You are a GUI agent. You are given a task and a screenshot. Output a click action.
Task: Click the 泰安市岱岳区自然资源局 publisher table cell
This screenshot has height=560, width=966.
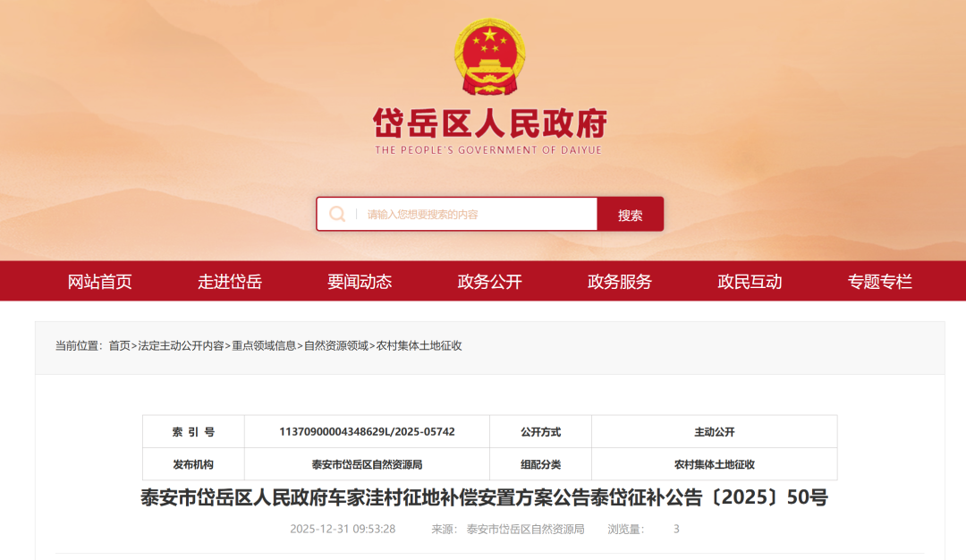tap(367, 464)
